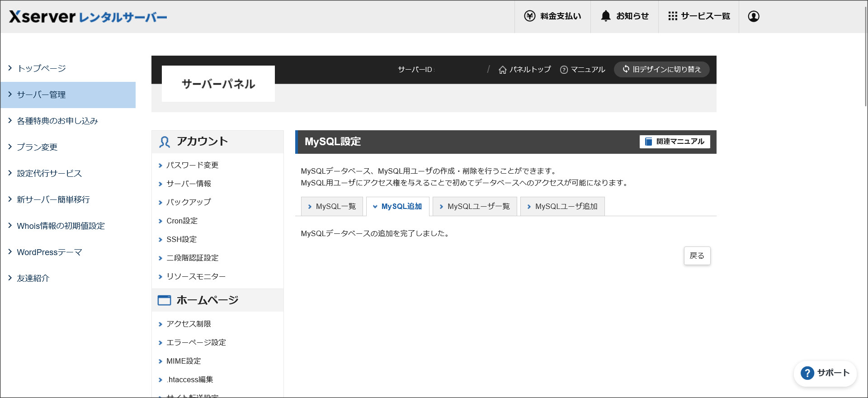Click the 戻る button

pyautogui.click(x=697, y=256)
